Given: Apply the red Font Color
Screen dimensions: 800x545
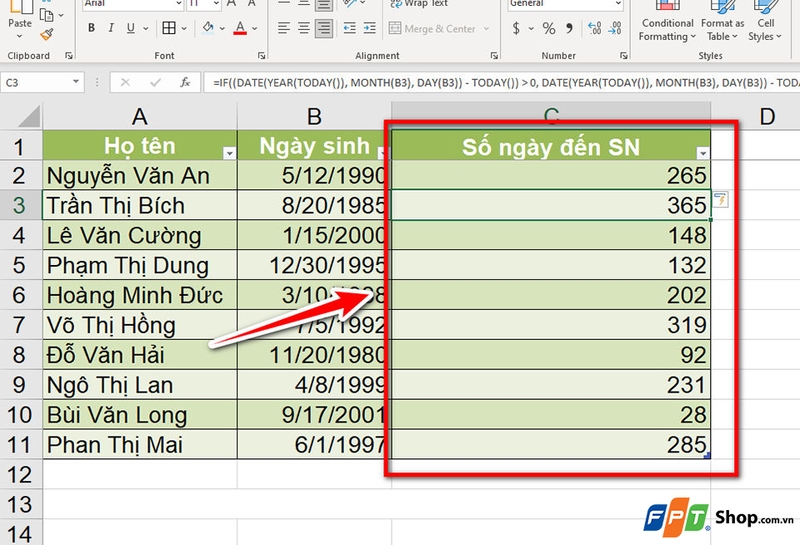Looking at the screenshot, I should [240, 28].
